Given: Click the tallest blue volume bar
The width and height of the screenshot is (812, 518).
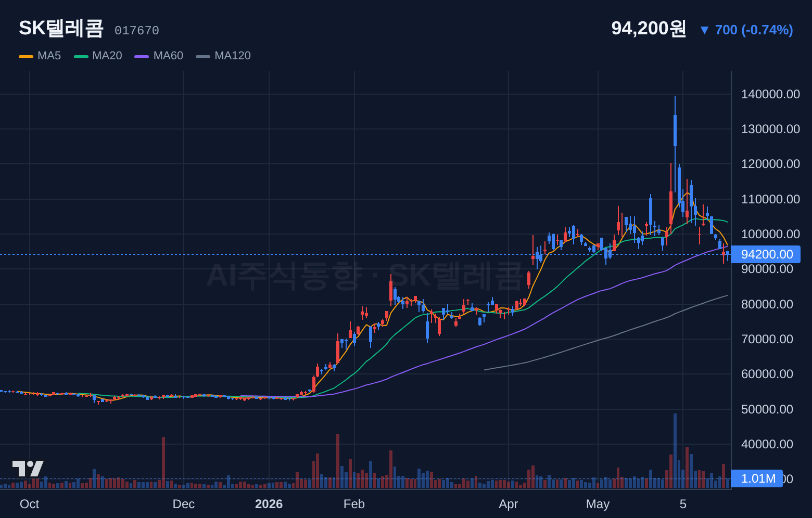Looking at the screenshot, I should point(675,451).
